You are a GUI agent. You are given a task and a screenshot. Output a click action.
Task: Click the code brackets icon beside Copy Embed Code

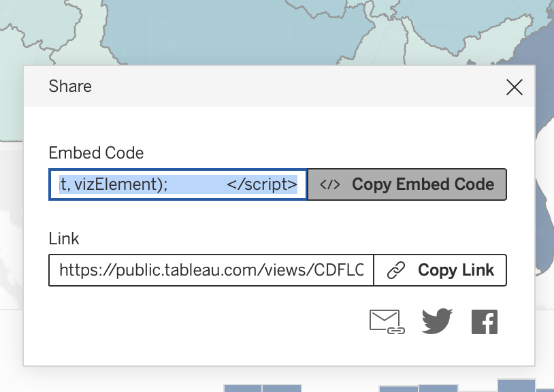coord(329,184)
